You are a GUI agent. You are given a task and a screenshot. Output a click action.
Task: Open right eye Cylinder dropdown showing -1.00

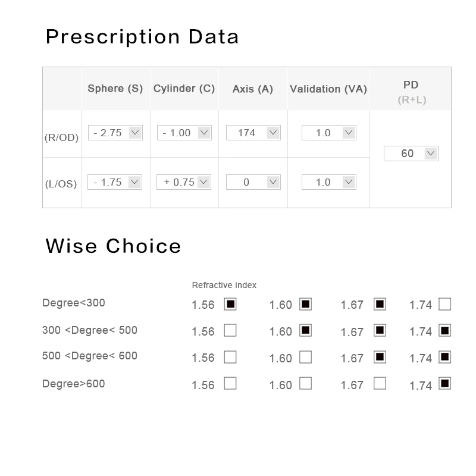click(184, 133)
